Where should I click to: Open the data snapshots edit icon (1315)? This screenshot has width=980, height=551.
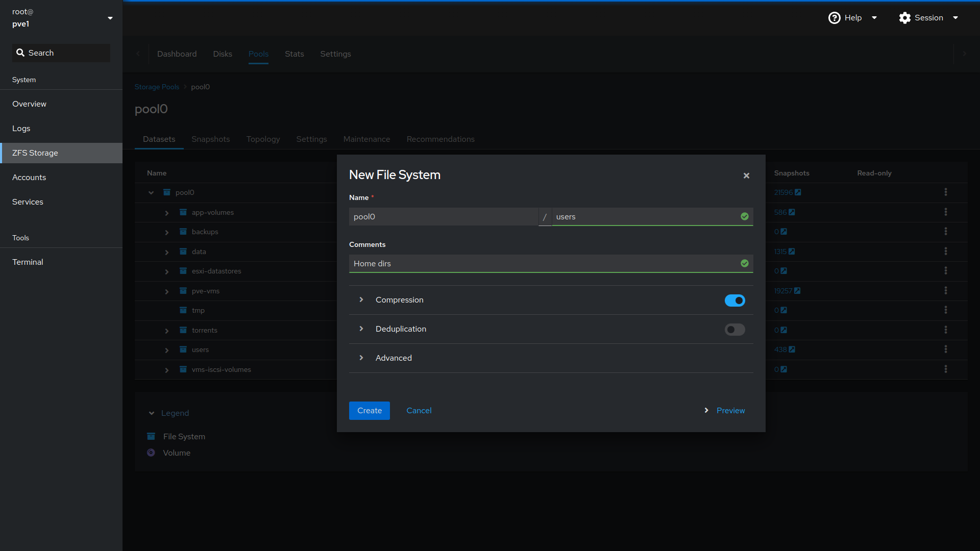click(x=792, y=252)
